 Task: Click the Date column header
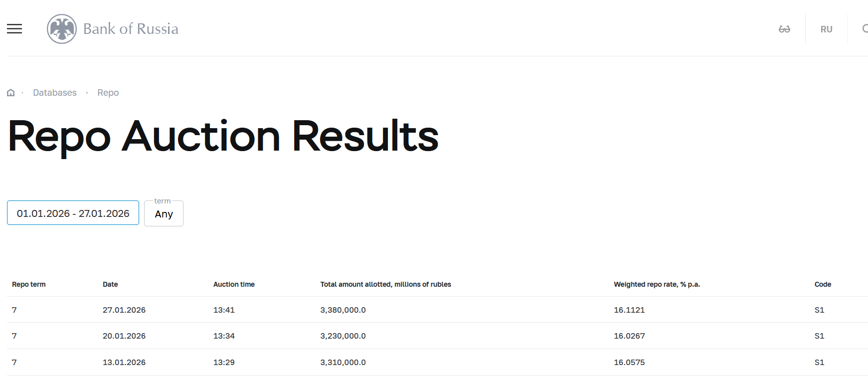pos(110,284)
